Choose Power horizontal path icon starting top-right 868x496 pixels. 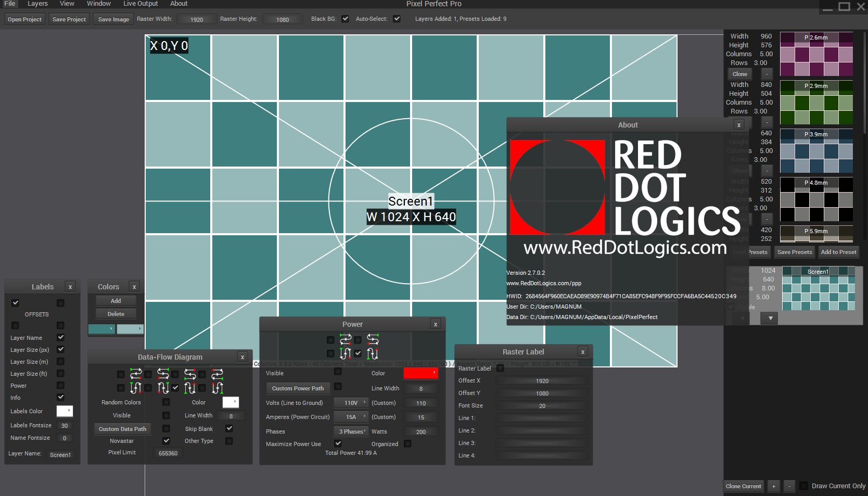[x=373, y=340]
